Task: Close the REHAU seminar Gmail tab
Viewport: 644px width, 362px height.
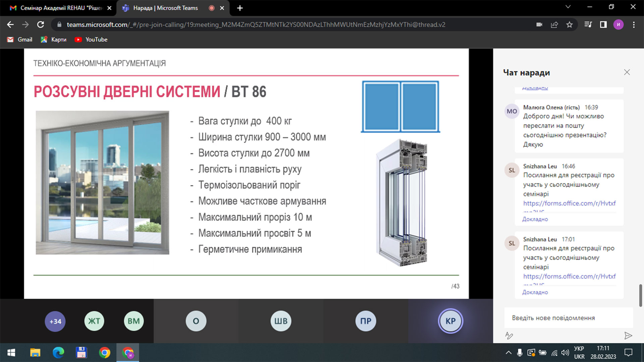Action: (109, 8)
